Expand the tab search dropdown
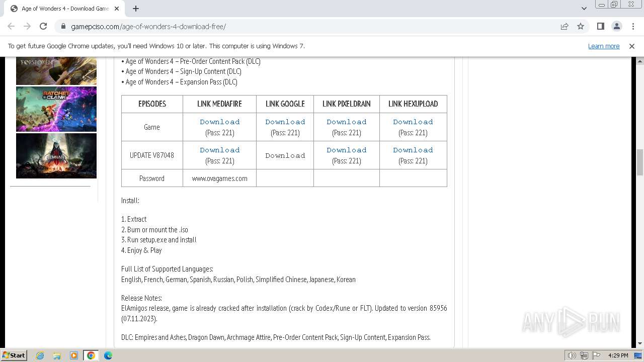The width and height of the screenshot is (644, 362). pos(584,9)
